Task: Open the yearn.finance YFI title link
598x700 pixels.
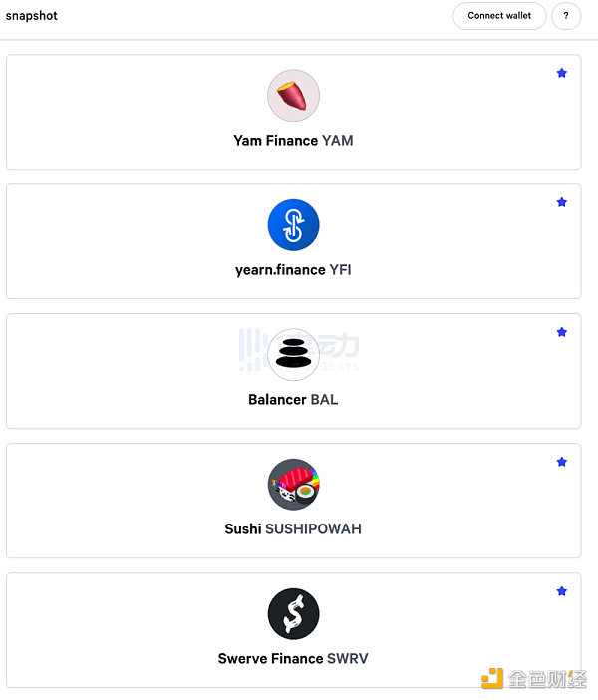Action: pos(293,270)
